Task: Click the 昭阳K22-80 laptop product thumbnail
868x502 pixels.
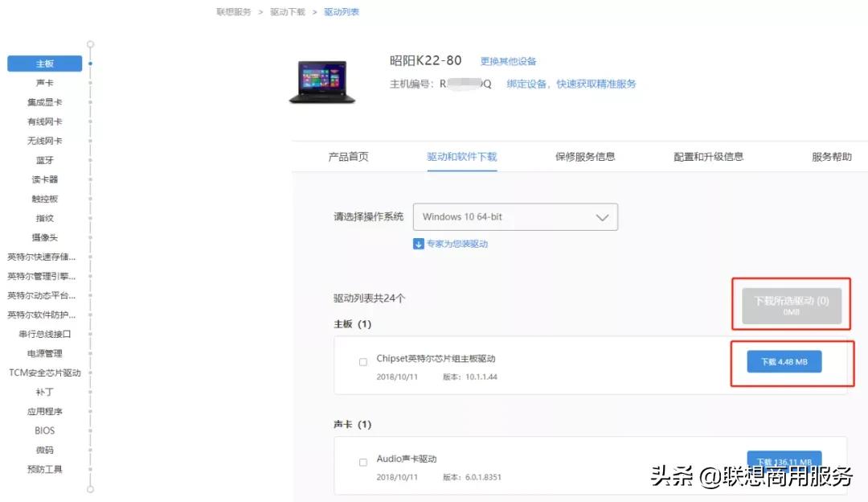Action: tap(322, 81)
